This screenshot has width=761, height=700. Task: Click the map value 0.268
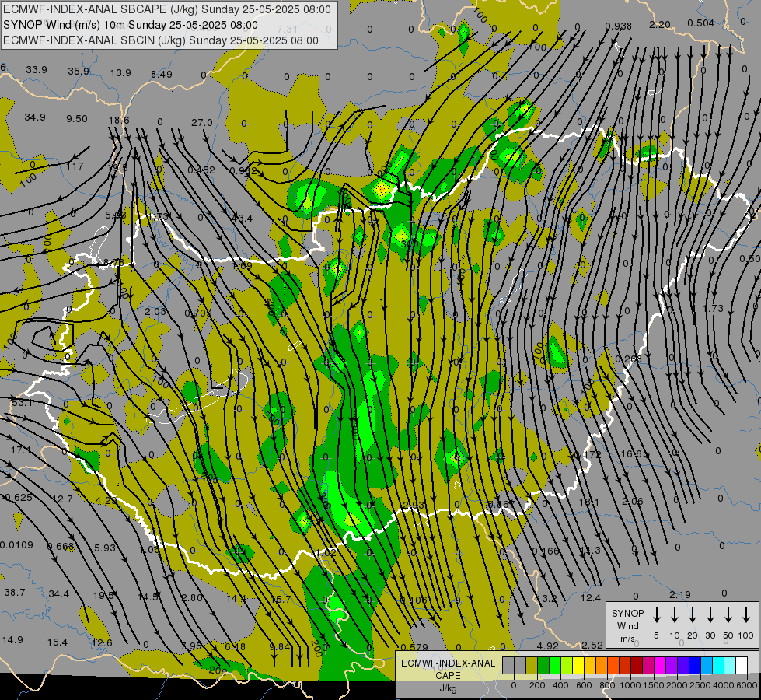[629, 359]
